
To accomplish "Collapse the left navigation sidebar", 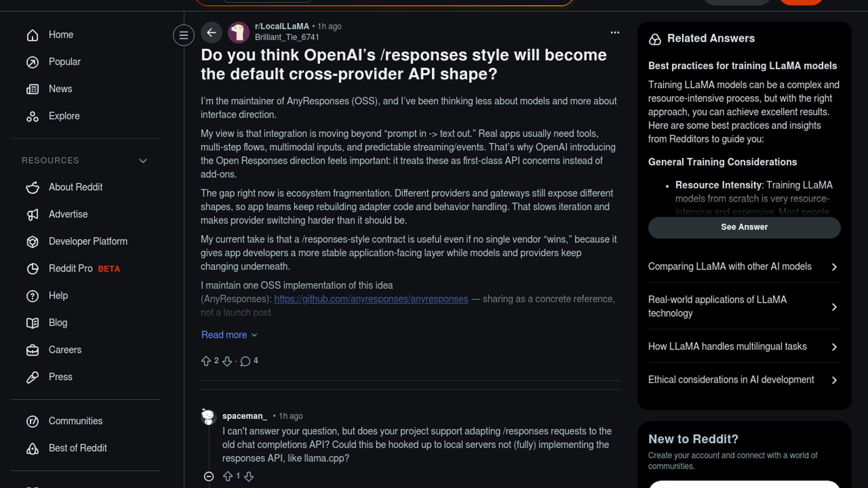I will [184, 35].
